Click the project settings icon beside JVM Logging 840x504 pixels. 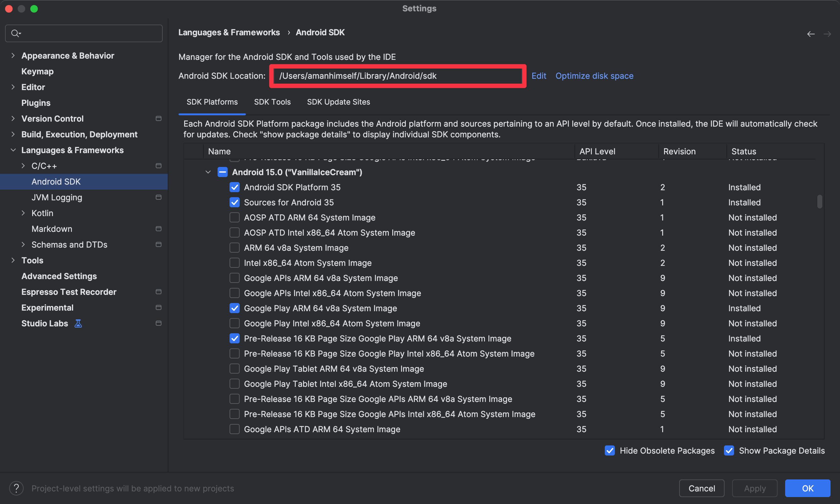[158, 197]
